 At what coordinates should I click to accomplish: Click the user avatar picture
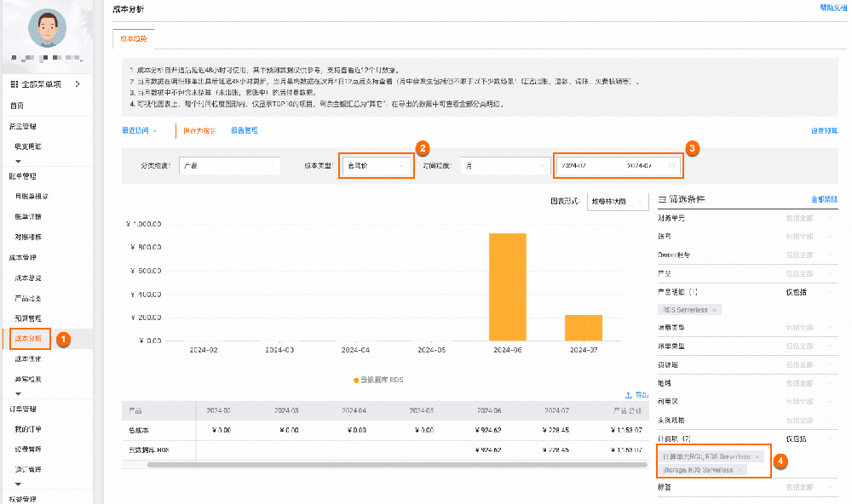[x=48, y=28]
